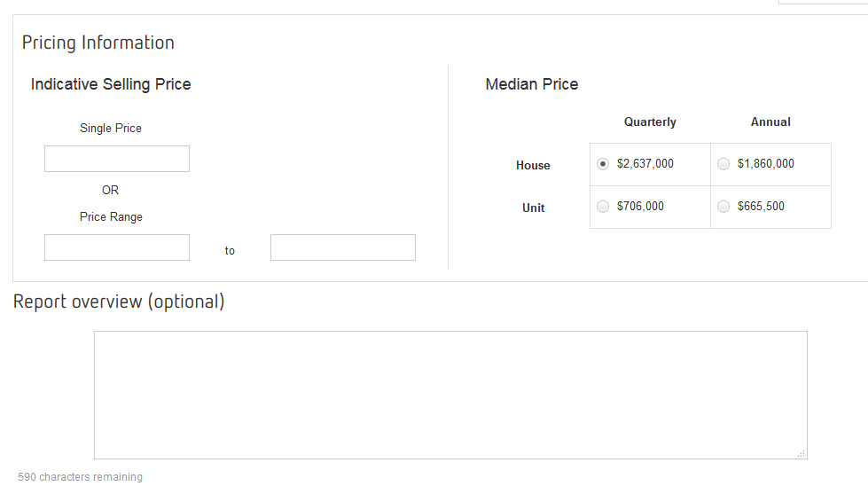Focus the Price Range minimum input box
Viewport: 868px width, 494px height.
click(x=117, y=247)
